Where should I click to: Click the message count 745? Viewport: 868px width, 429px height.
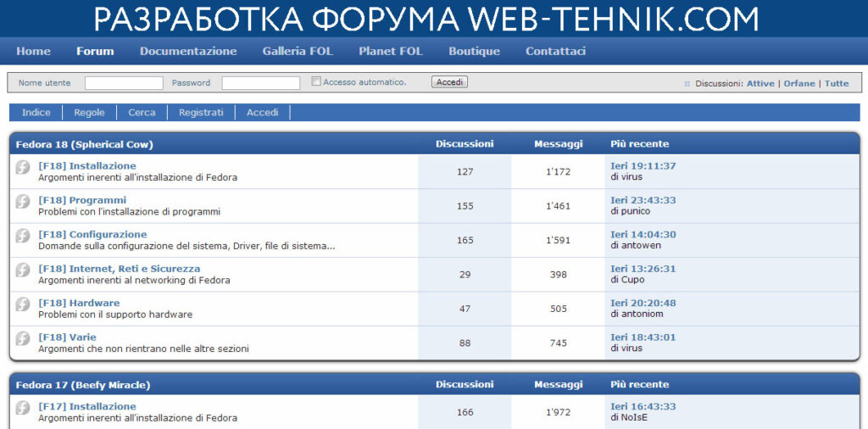pos(558,343)
